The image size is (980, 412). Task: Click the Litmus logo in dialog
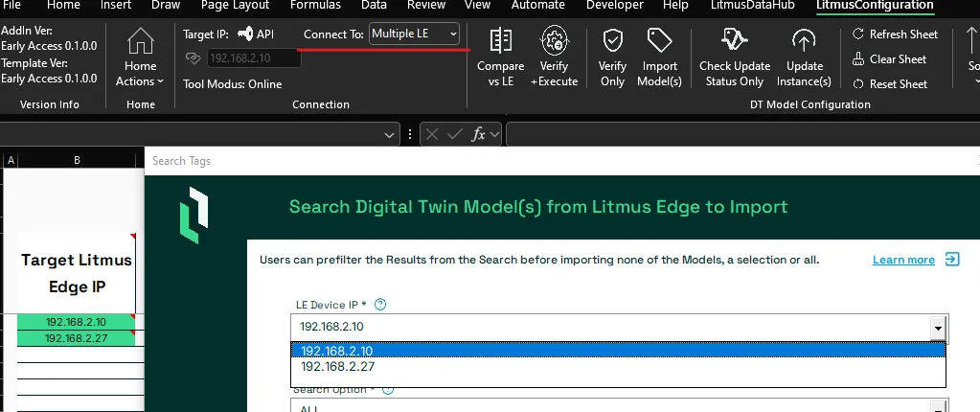click(194, 215)
